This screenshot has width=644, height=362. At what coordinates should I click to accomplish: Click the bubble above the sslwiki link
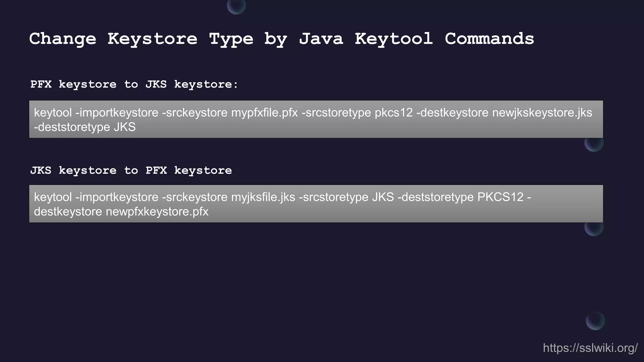click(x=595, y=321)
